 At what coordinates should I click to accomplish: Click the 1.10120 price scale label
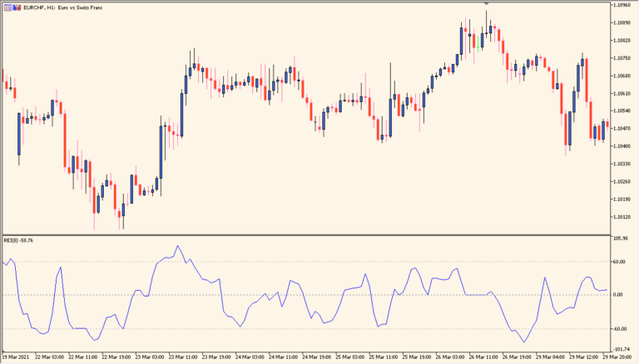tap(622, 218)
